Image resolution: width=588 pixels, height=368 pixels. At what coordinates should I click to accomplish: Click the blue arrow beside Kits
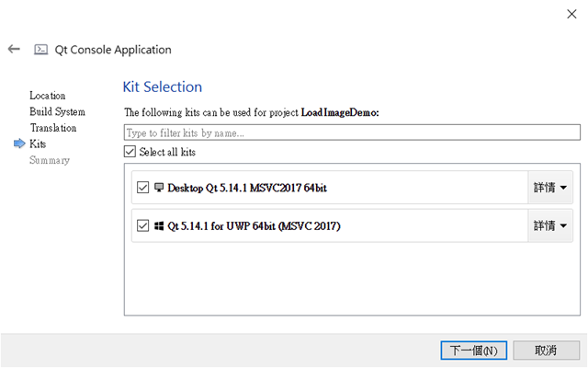tap(19, 144)
